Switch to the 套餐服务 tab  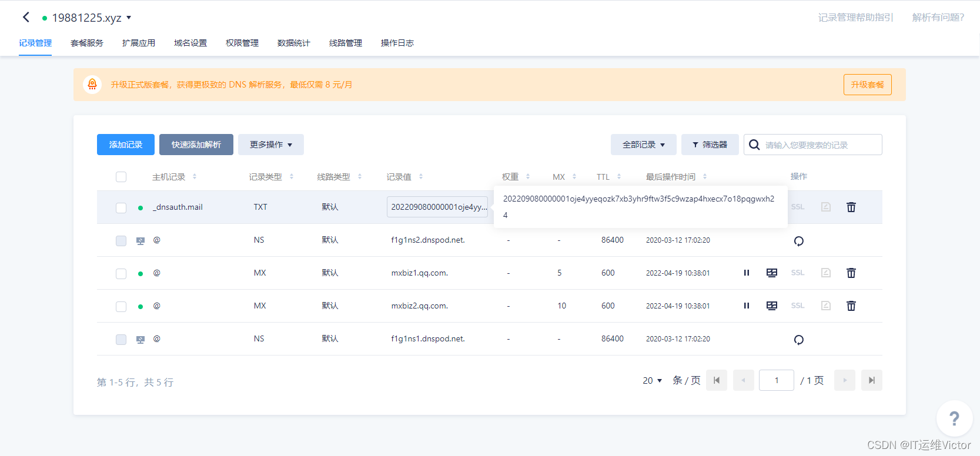click(x=87, y=43)
